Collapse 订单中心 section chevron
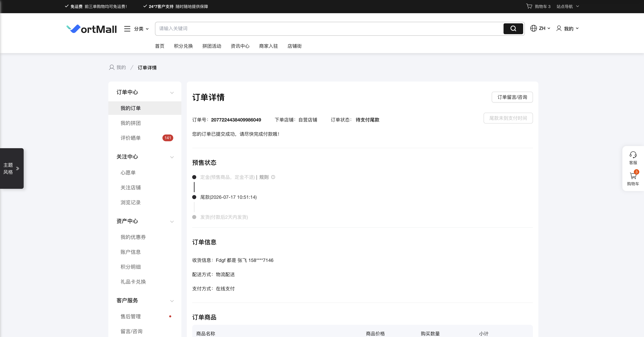Image resolution: width=644 pixels, height=337 pixels. tap(172, 93)
